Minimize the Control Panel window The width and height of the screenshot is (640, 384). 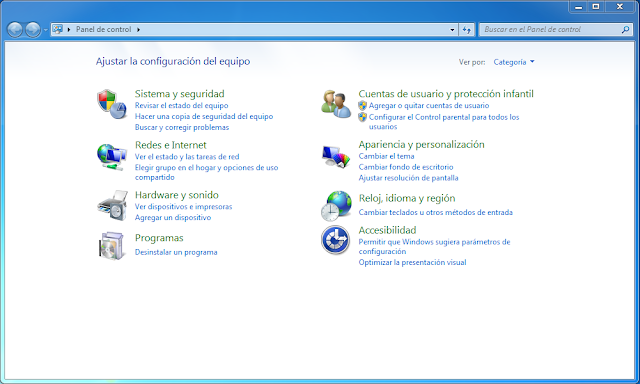(x=578, y=7)
